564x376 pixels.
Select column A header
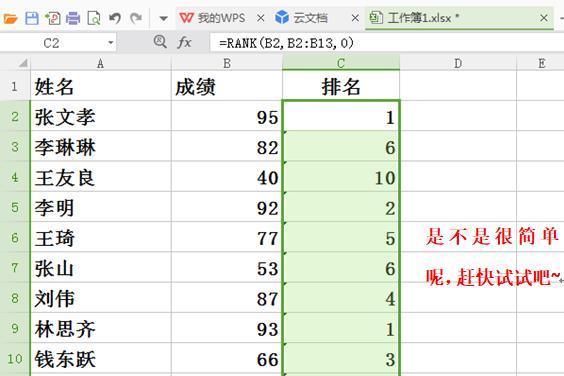tap(101, 63)
